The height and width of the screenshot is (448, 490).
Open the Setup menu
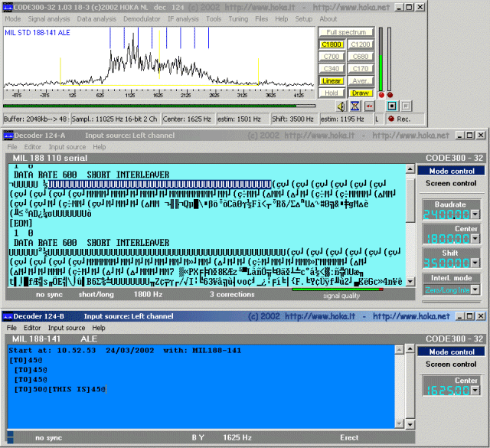(x=303, y=19)
